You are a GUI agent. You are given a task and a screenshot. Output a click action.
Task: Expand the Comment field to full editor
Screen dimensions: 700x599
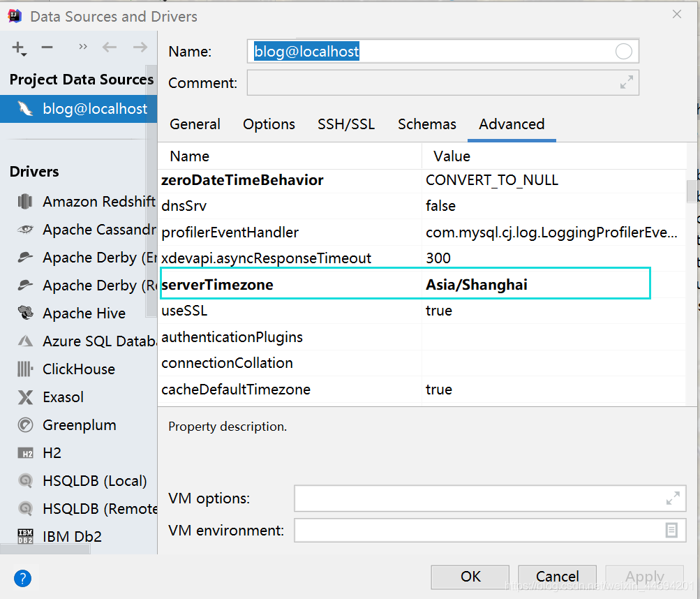[x=625, y=82]
